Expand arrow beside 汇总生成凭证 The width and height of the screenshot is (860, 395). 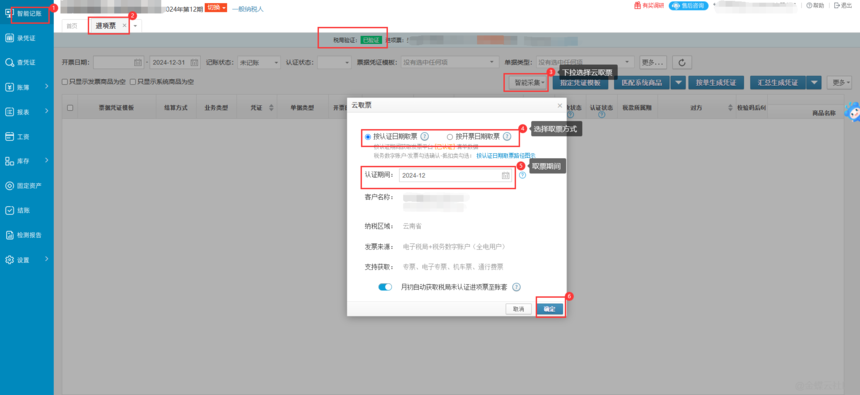pyautogui.click(x=814, y=83)
